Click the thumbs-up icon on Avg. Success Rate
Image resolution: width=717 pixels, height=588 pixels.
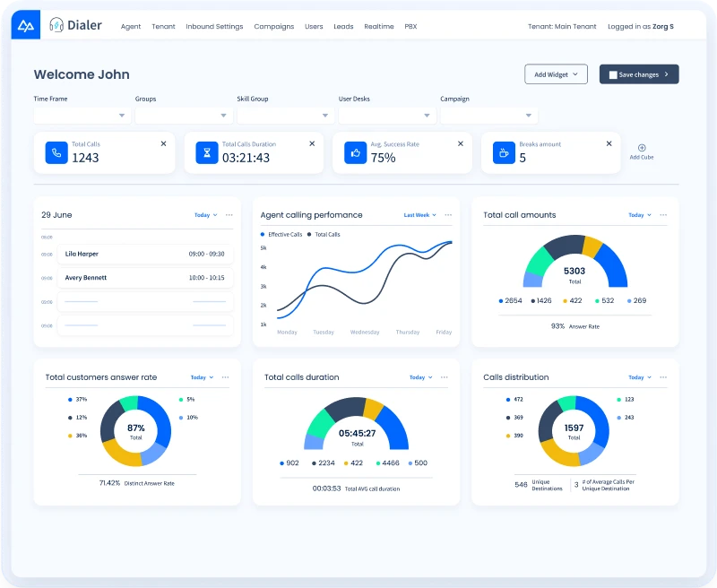(x=355, y=152)
